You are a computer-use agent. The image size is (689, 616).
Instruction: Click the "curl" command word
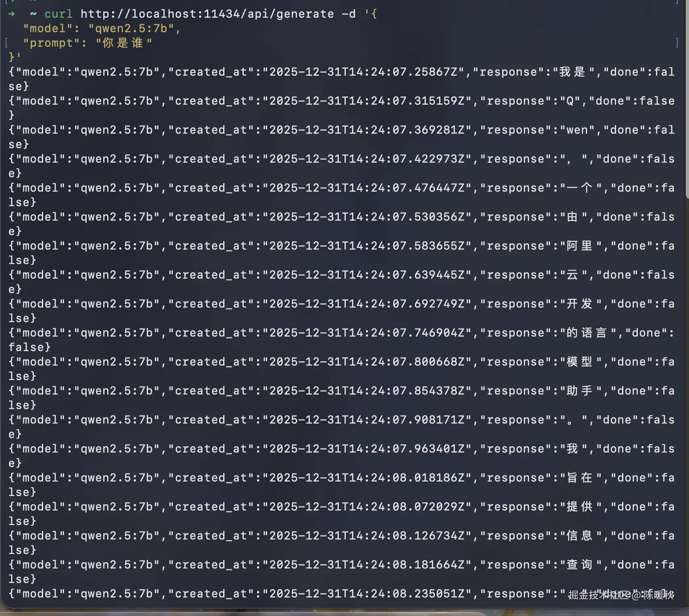pos(58,14)
